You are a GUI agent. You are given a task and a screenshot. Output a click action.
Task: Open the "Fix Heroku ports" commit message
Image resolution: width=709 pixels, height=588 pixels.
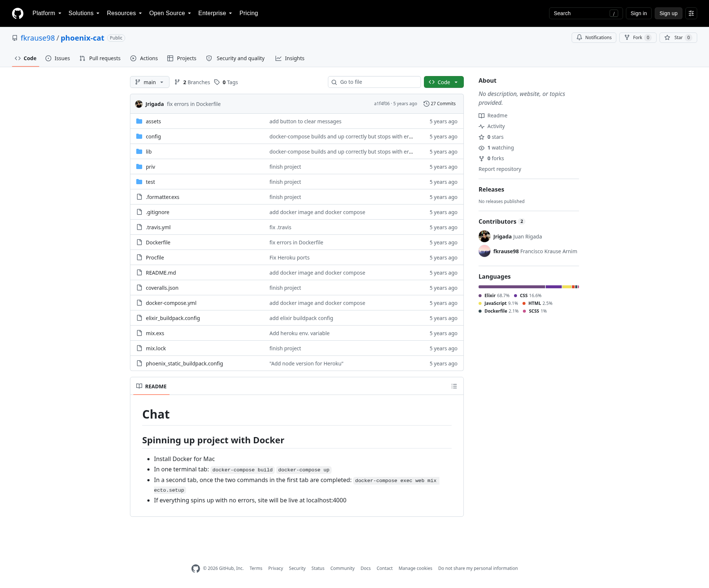tap(290, 258)
